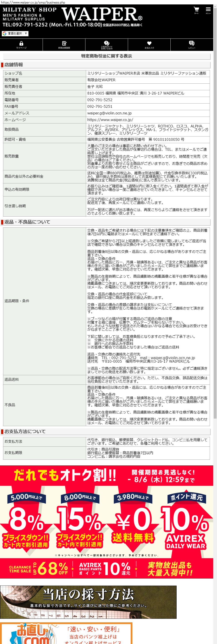Screen dimensions: 217x644
Task: Click 申込の有効期限 row label
Action: coord(17,190)
